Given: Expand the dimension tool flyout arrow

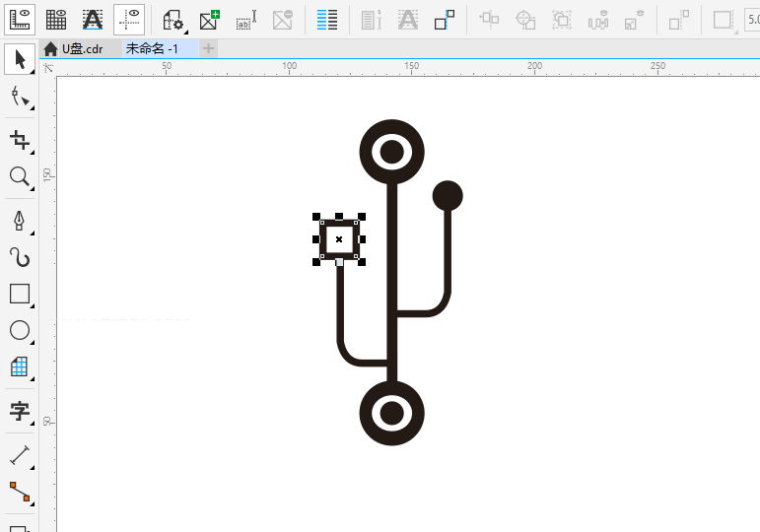Looking at the screenshot, I should point(32,468).
